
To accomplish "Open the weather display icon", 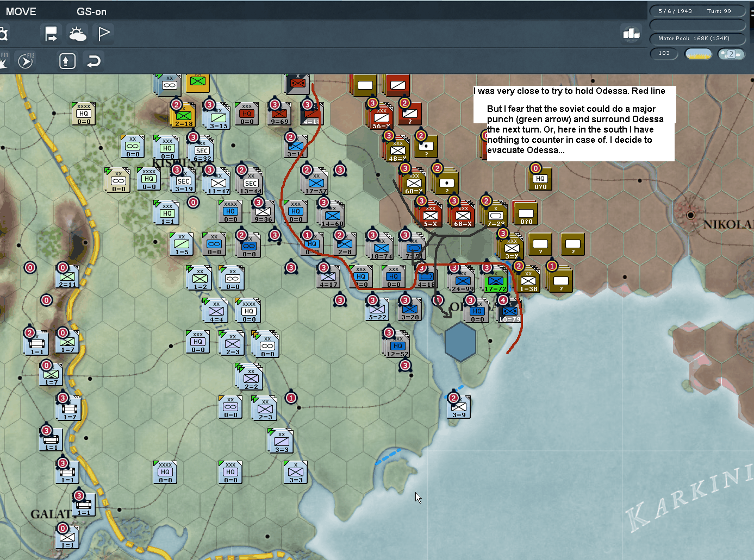I will [78, 34].
